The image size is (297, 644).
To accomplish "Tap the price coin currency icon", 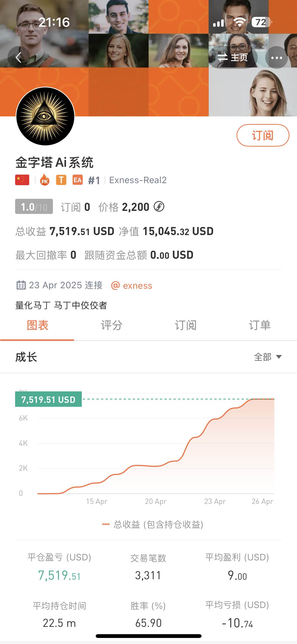I will pyautogui.click(x=159, y=207).
